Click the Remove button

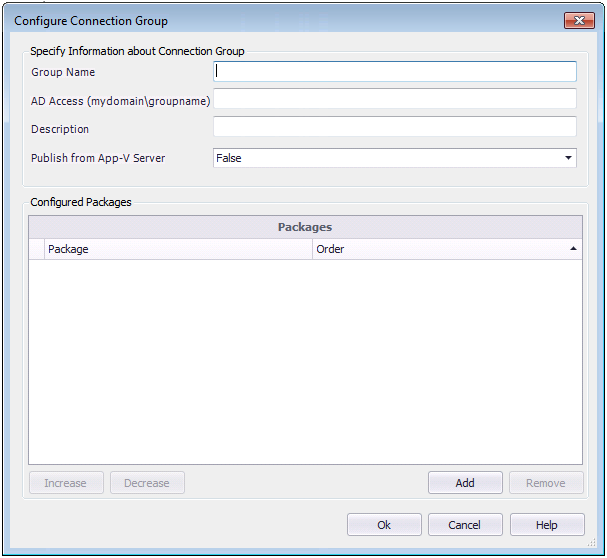pyautogui.click(x=545, y=483)
